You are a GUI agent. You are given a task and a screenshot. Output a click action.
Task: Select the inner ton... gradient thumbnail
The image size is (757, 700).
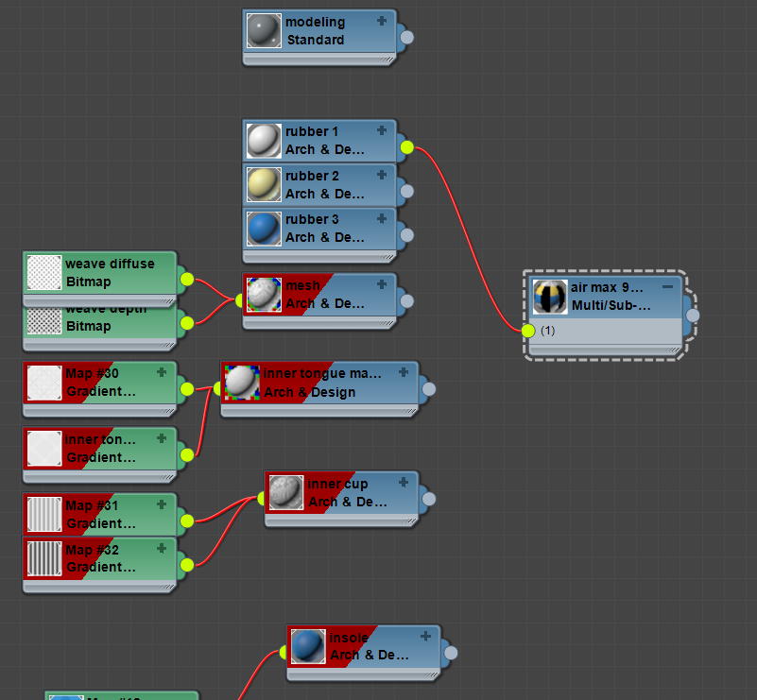coord(43,449)
